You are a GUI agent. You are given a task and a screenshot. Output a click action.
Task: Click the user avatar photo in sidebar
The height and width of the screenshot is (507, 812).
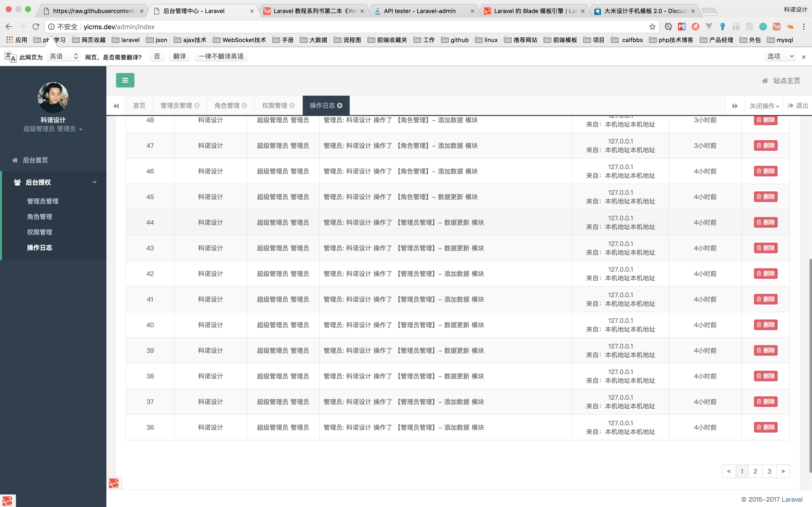point(53,97)
